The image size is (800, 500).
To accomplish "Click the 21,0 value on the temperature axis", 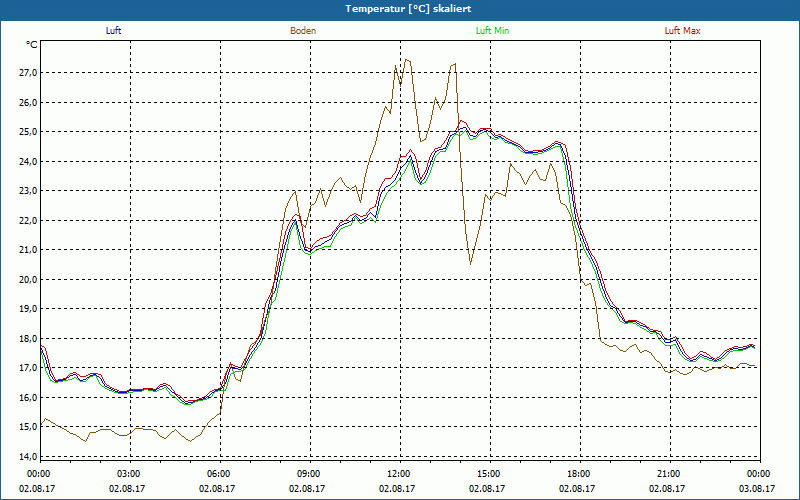I will (28, 250).
